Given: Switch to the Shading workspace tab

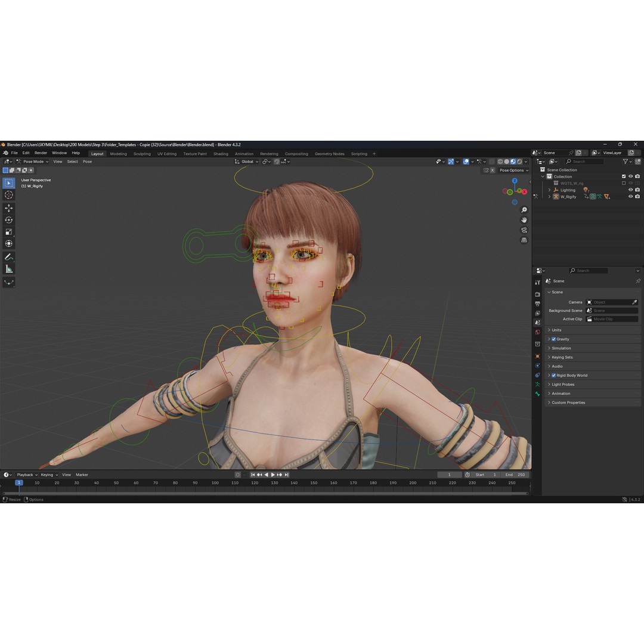Looking at the screenshot, I should 221,154.
